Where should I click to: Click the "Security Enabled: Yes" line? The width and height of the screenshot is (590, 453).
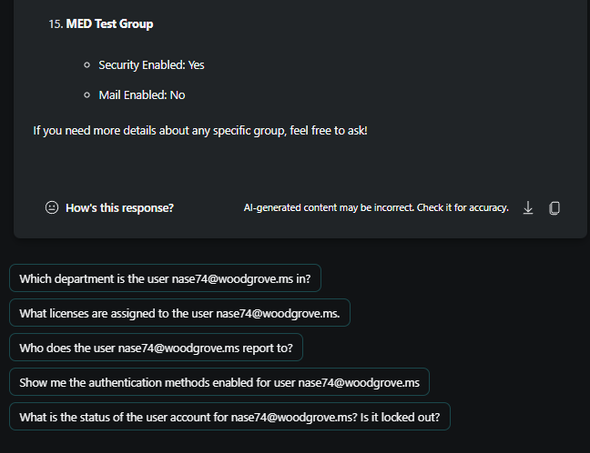point(151,65)
